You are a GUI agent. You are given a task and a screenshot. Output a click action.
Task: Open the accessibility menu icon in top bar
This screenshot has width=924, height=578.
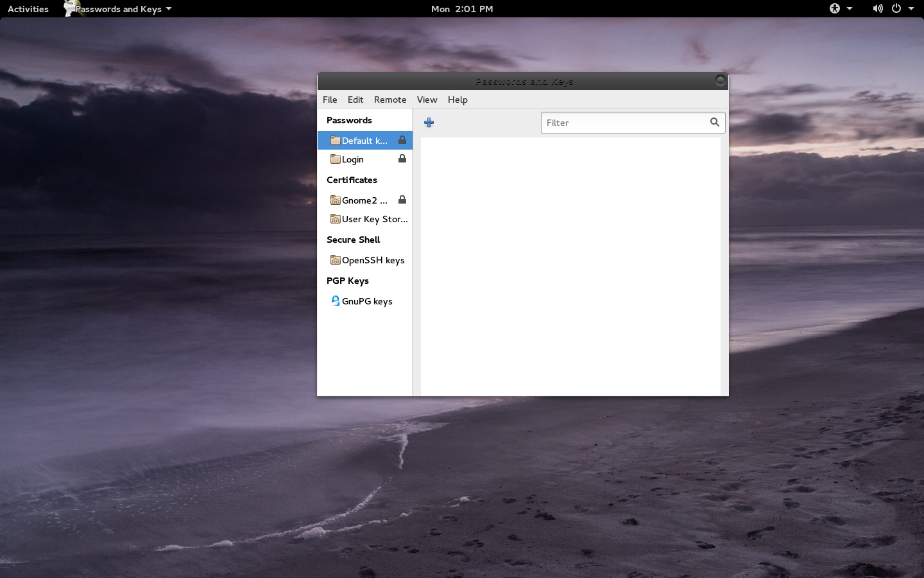click(835, 8)
